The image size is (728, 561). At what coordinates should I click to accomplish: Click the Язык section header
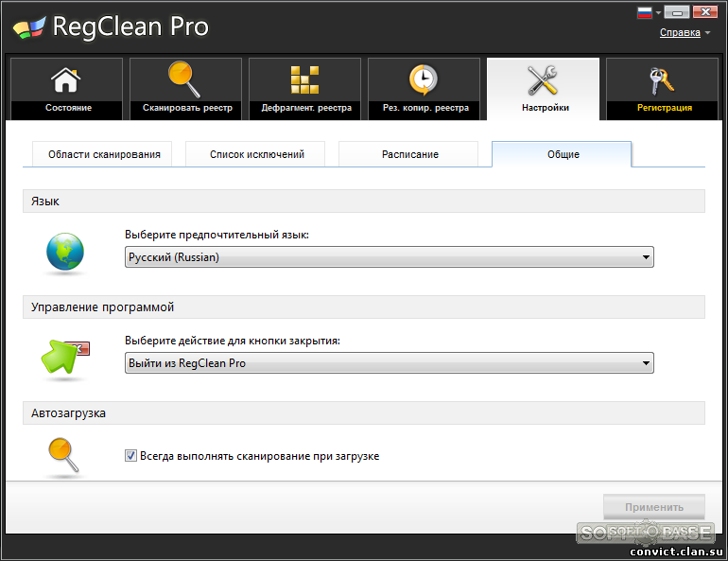click(364, 202)
